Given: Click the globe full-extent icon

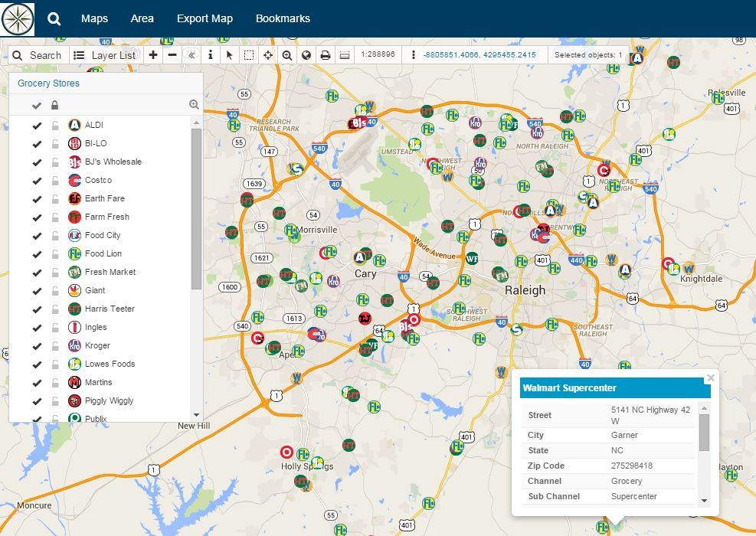Looking at the screenshot, I should tap(306, 55).
